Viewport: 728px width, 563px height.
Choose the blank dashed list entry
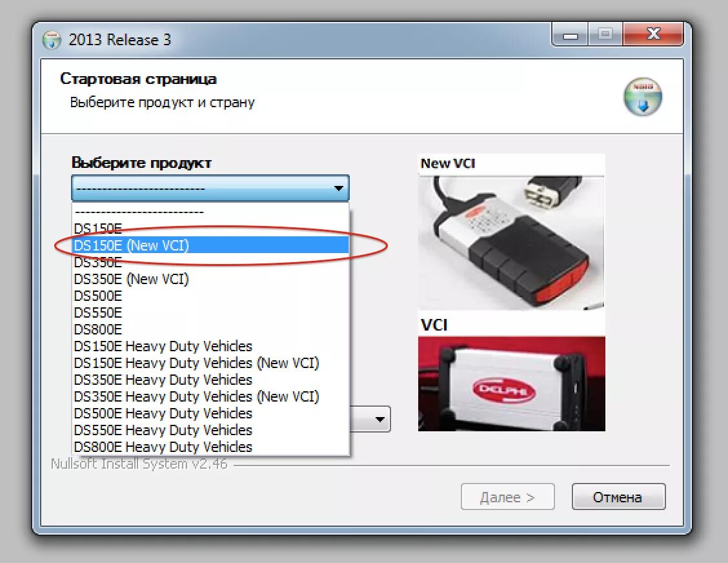coord(210,212)
